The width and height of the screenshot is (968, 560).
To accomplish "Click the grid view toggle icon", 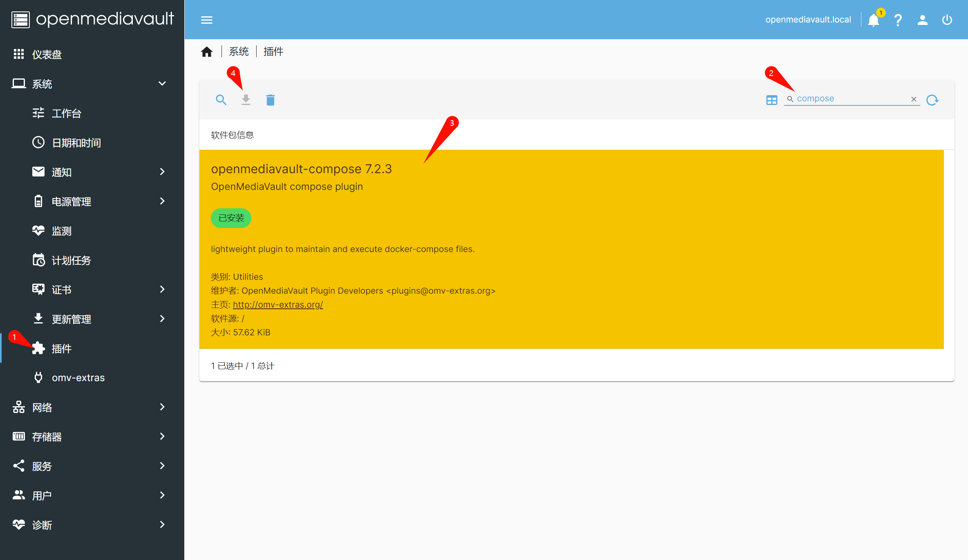I will [x=771, y=99].
